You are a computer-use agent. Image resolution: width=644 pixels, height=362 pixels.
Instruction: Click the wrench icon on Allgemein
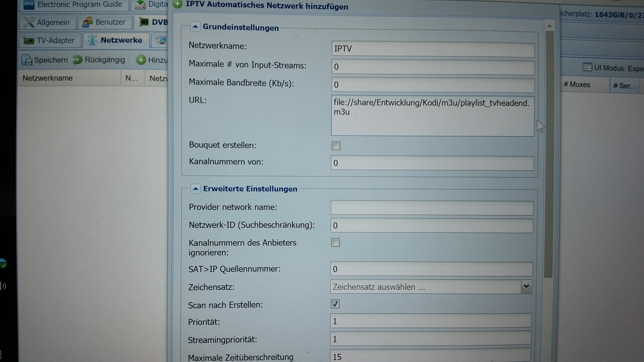29,22
